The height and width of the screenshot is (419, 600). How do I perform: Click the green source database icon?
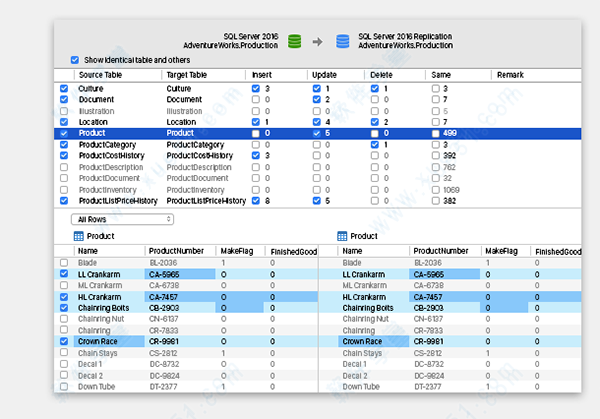point(295,41)
